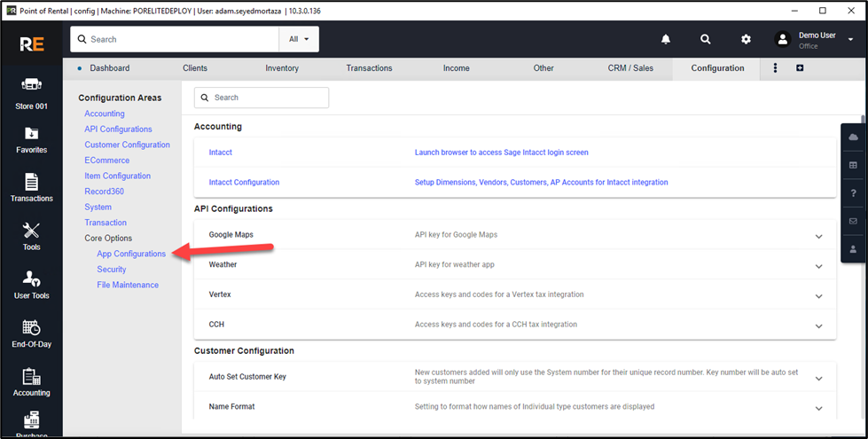
Task: Select App Configurations under Core Options
Action: pyautogui.click(x=131, y=254)
